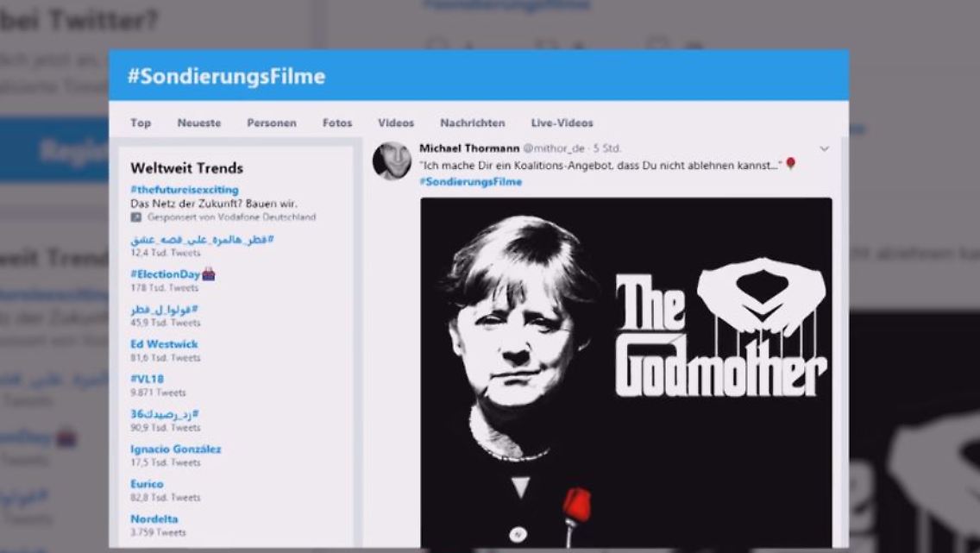The height and width of the screenshot is (553, 980).
Task: Select the Fotos tab
Action: (x=336, y=123)
